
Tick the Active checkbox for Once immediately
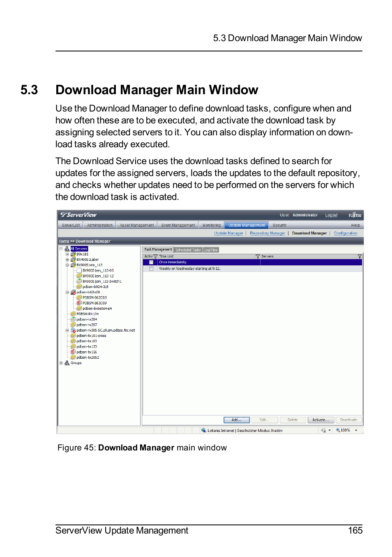(x=151, y=262)
